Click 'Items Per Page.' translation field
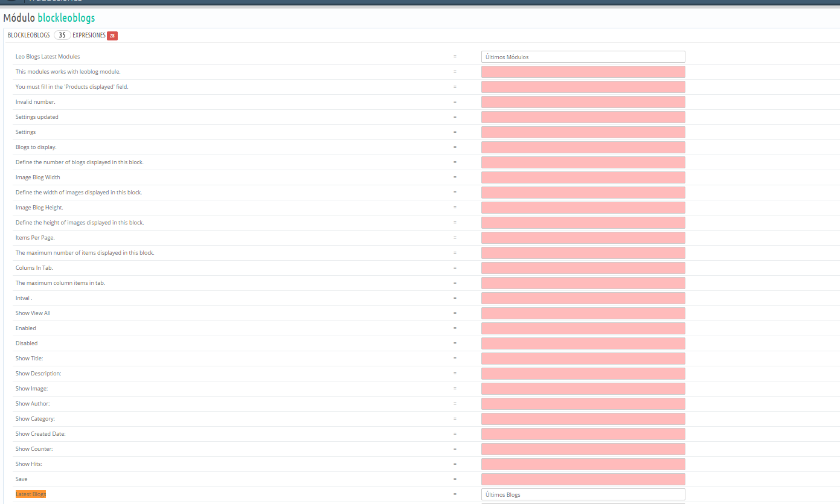The height and width of the screenshot is (504, 840). tap(583, 238)
